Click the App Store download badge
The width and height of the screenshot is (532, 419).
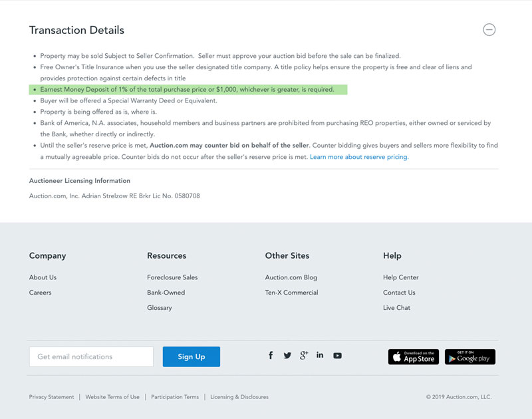[413, 357]
